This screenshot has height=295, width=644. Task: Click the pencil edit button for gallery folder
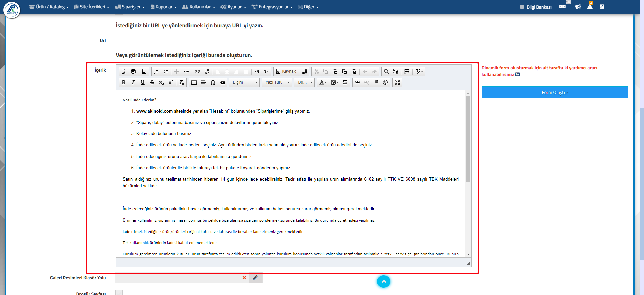point(255,278)
